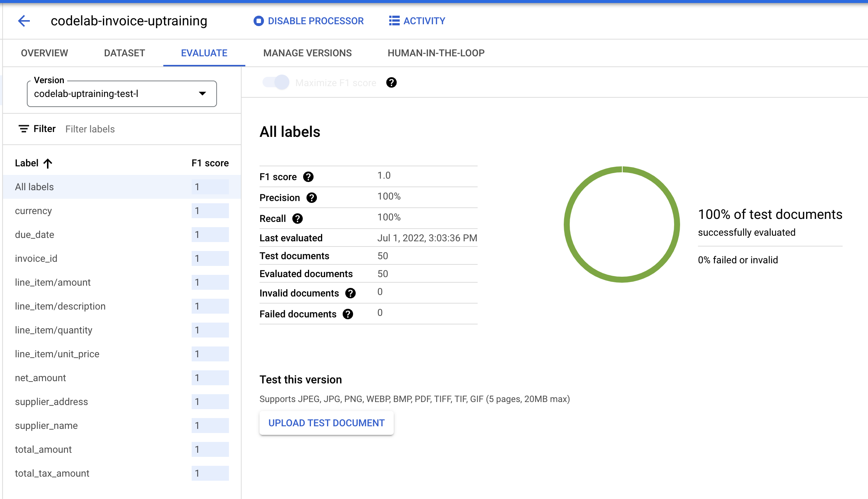Click Upload Test Document button

[326, 423]
